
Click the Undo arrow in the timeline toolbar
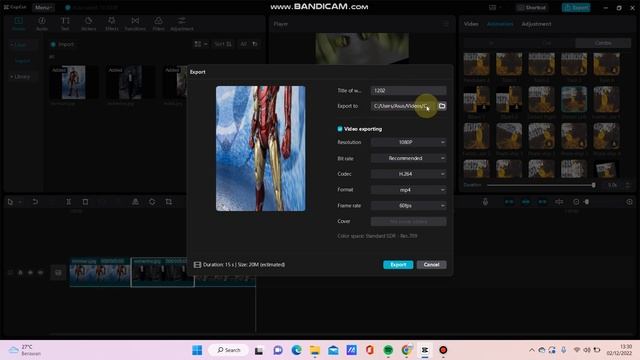click(x=35, y=202)
